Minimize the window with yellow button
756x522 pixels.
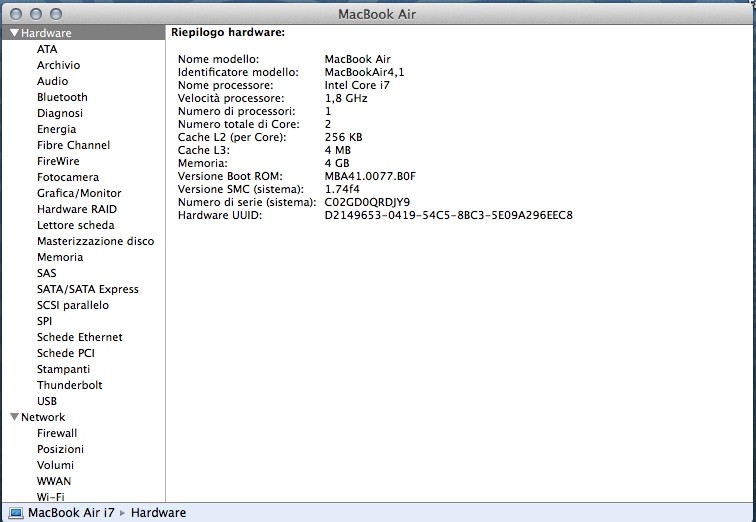point(34,14)
